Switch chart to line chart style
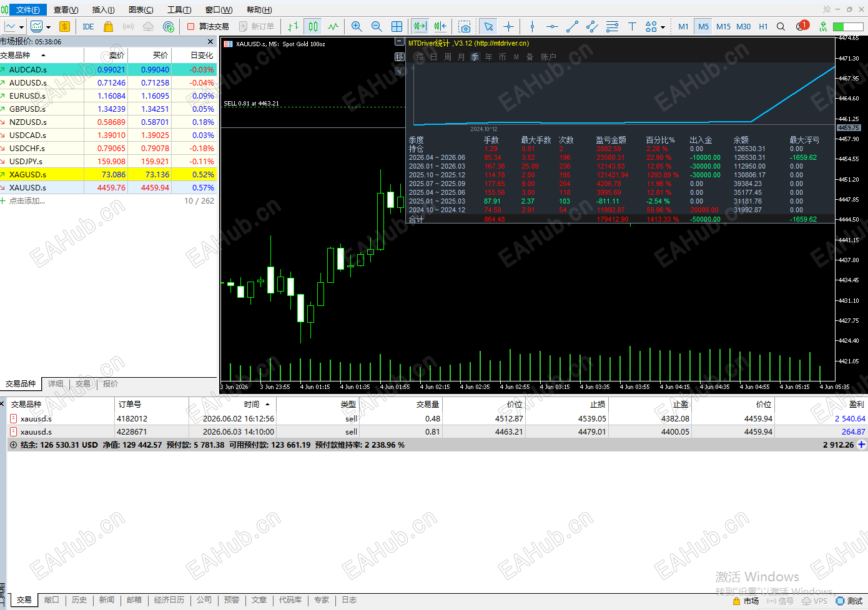 [333, 26]
